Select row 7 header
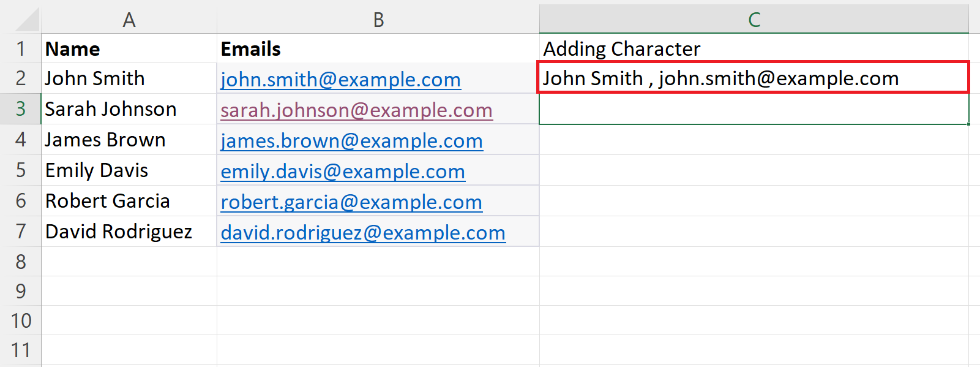 coord(21,232)
